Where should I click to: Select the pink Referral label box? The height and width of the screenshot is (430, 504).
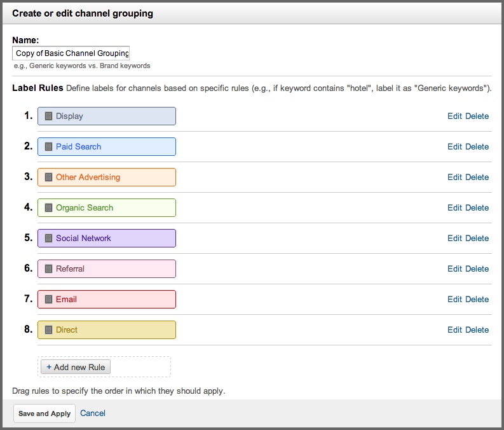(107, 269)
